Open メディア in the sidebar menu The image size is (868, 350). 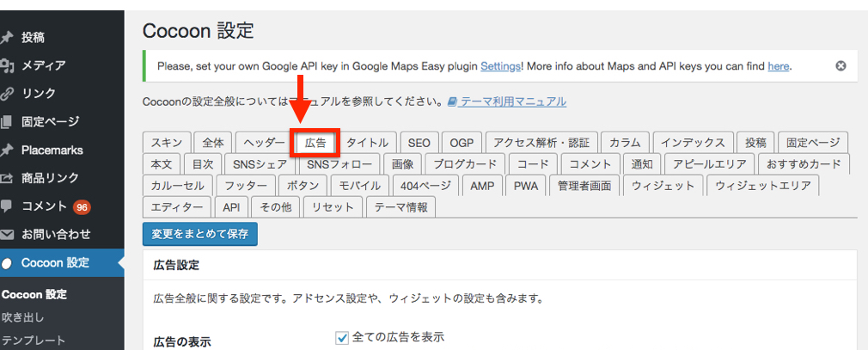[x=44, y=66]
